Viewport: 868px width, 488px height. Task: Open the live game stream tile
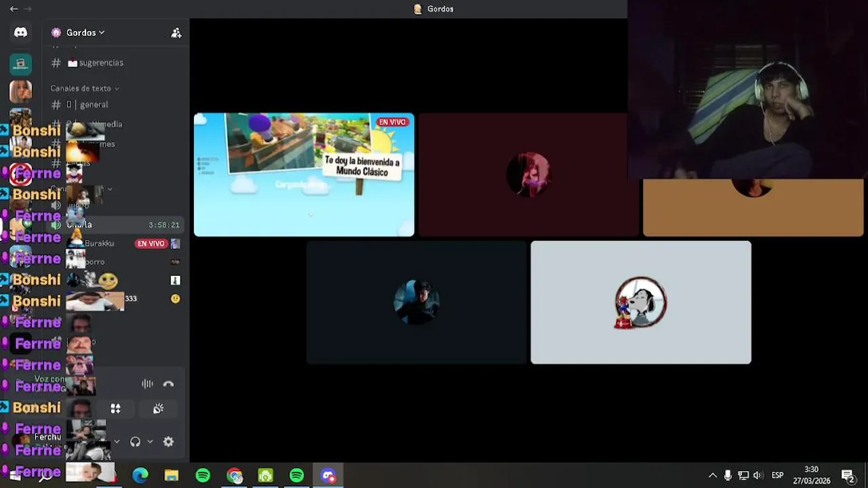(x=304, y=175)
